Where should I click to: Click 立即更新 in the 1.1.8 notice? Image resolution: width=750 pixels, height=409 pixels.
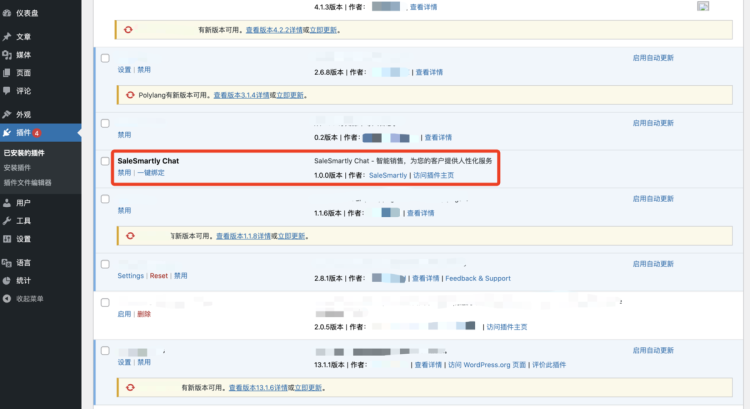coord(291,236)
